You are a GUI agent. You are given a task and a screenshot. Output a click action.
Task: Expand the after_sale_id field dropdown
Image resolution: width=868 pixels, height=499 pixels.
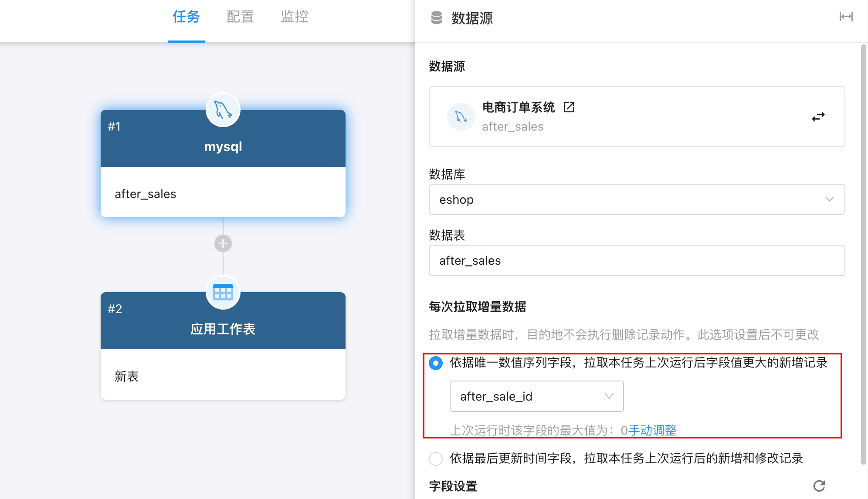pos(536,396)
